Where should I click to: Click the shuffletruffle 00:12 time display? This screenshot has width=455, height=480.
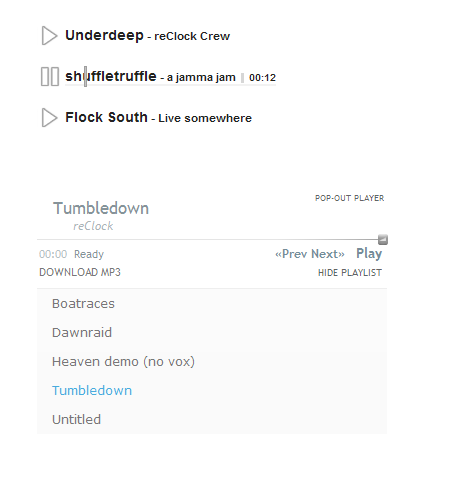pos(263,78)
